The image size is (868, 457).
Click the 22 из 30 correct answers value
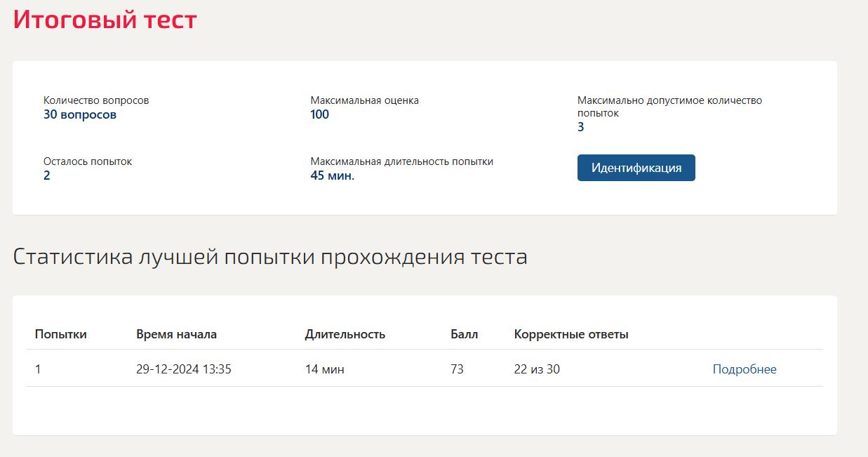click(x=537, y=369)
